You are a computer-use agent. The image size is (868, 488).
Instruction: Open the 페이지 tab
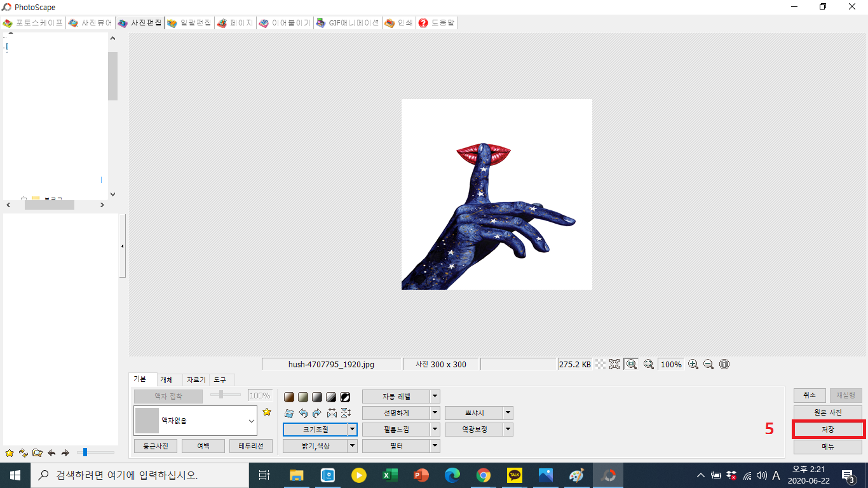pyautogui.click(x=234, y=23)
